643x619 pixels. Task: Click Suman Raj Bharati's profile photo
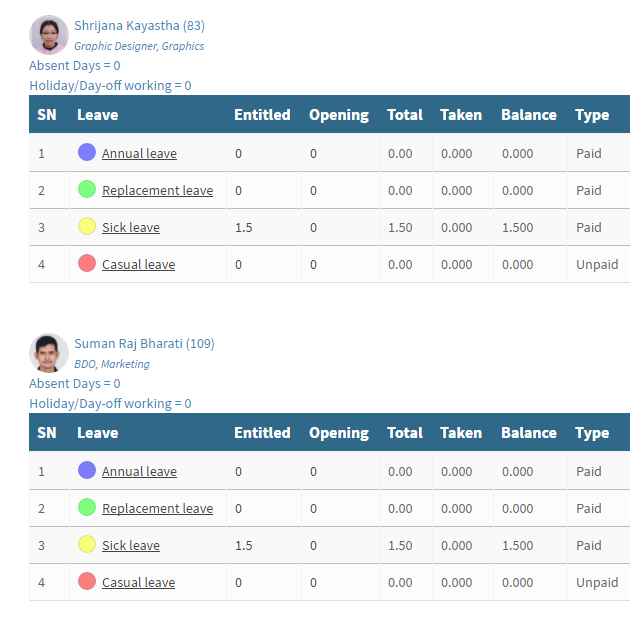pyautogui.click(x=49, y=353)
